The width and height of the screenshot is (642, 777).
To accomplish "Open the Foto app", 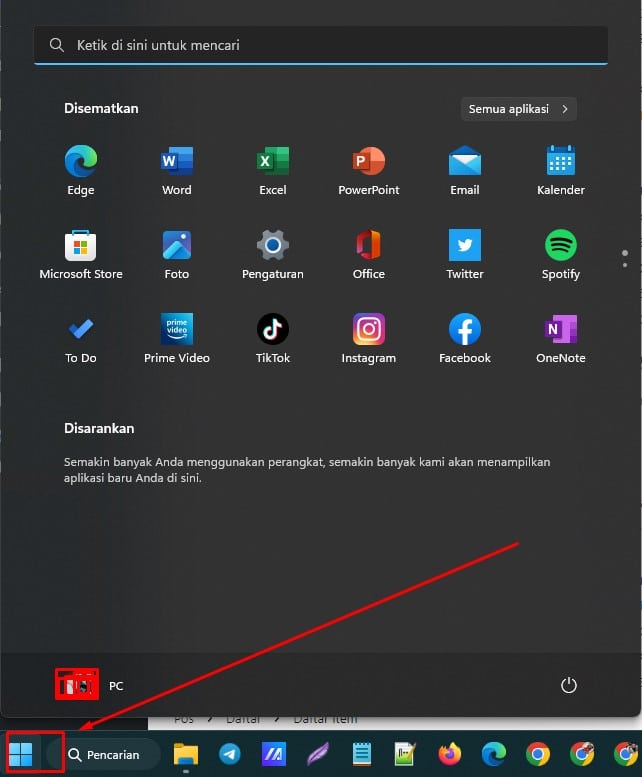I will 177,254.
